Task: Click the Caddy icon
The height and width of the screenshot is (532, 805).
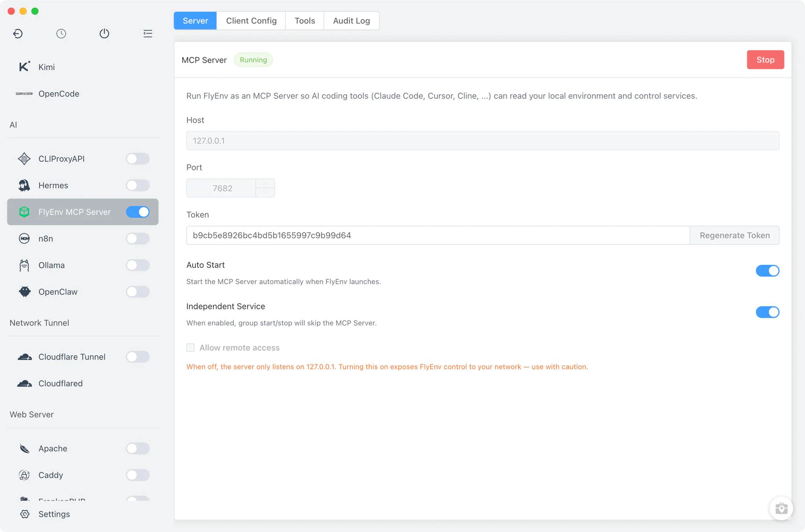Action: pyautogui.click(x=24, y=475)
